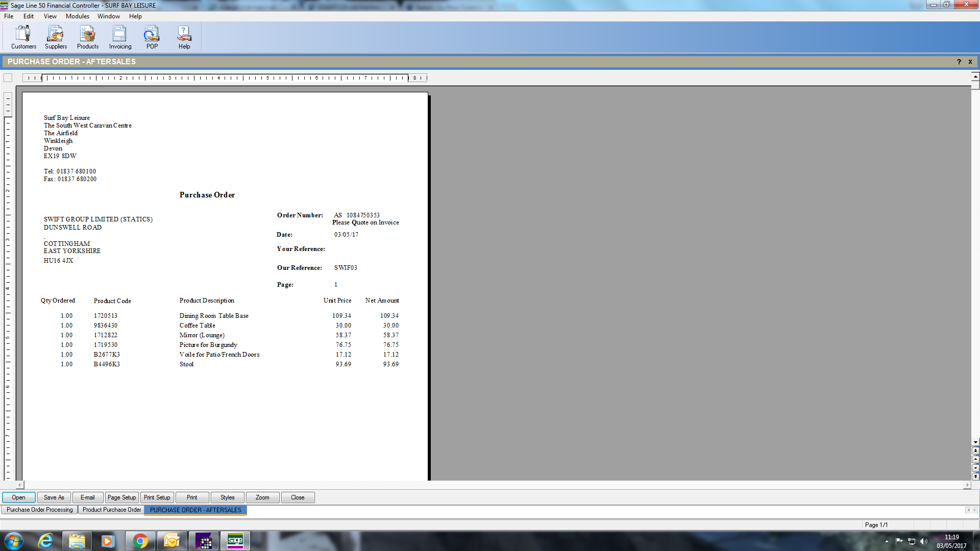Open the Customers module icon
This screenshot has width=980, height=551.
click(x=23, y=37)
